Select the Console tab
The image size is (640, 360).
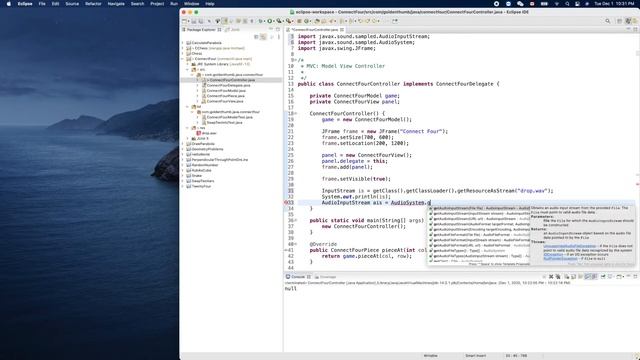(298, 277)
